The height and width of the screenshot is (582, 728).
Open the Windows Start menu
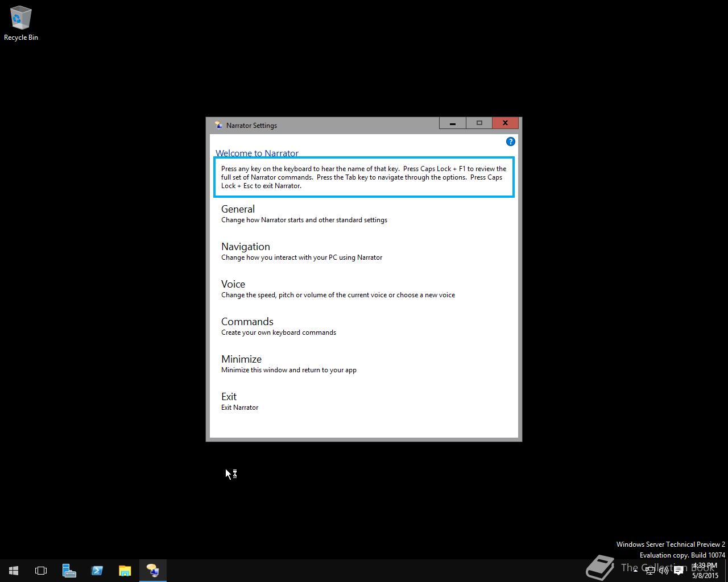coord(14,571)
